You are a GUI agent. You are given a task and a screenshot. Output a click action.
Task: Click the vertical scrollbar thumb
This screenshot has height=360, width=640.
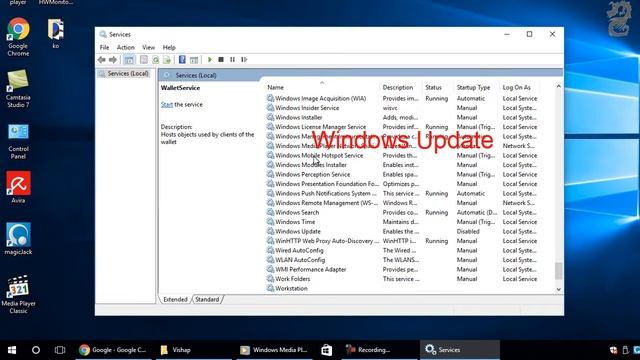coord(558,271)
